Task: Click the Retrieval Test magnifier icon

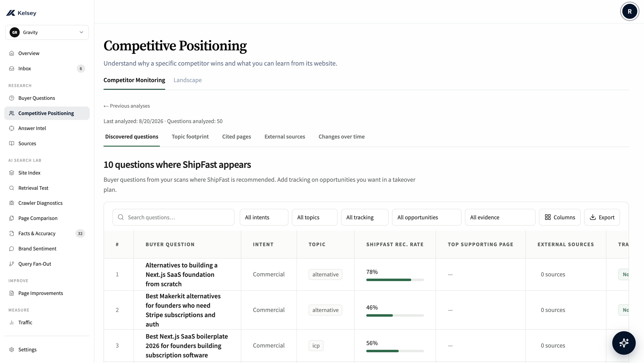Action: tap(11, 188)
